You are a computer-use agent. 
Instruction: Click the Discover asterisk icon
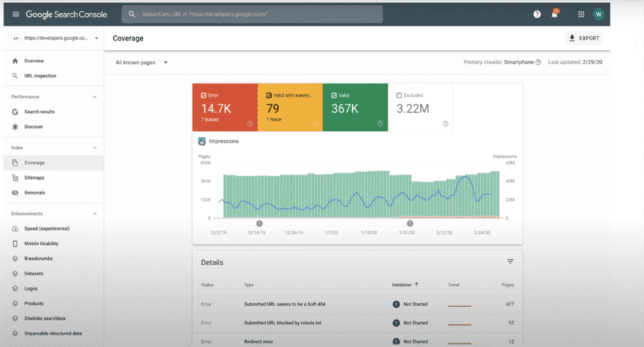[15, 127]
